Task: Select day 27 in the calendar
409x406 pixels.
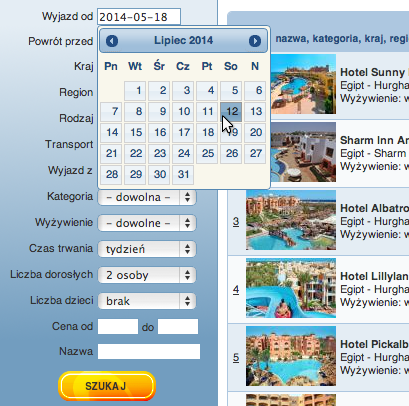Action: coord(255,153)
